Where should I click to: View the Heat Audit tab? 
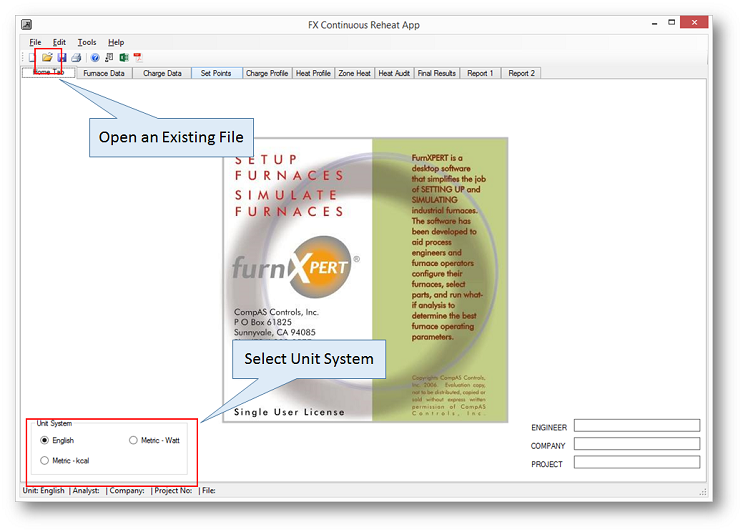(394, 73)
